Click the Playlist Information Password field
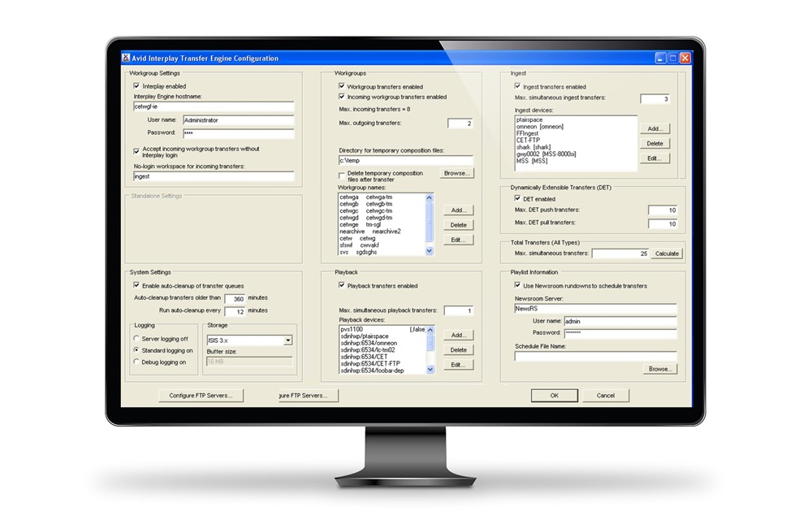Image resolution: width=812 pixels, height=516 pixels. [x=620, y=332]
